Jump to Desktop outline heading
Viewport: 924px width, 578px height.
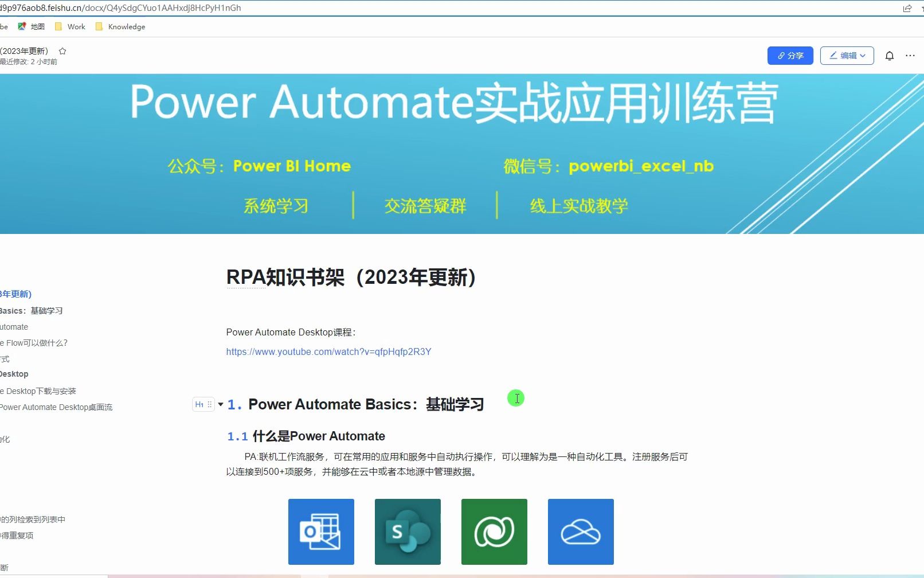(14, 374)
